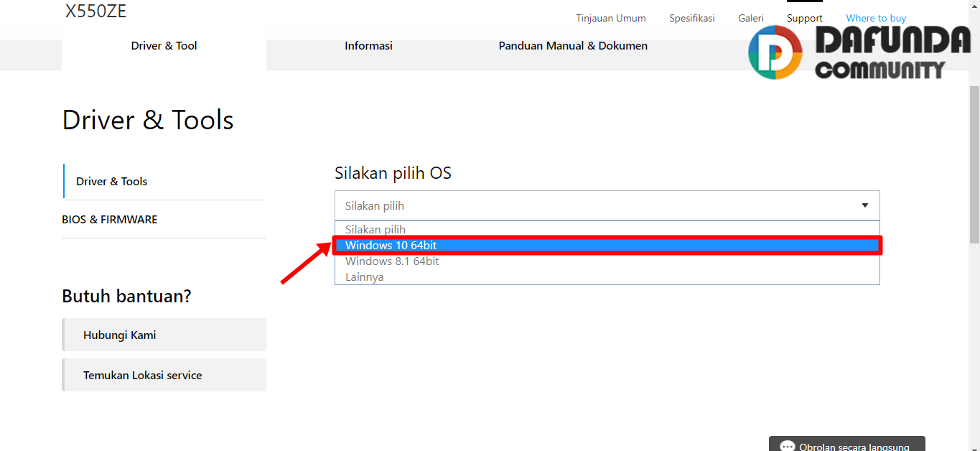Screen dimensions: 980x451
Task: Open the Galeri nav link
Action: (750, 19)
